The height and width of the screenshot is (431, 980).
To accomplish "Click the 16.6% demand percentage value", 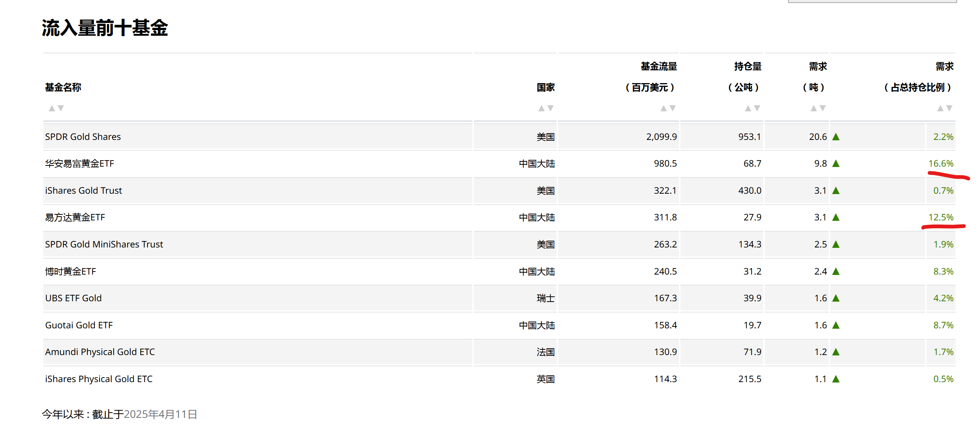I will pyautogui.click(x=941, y=164).
